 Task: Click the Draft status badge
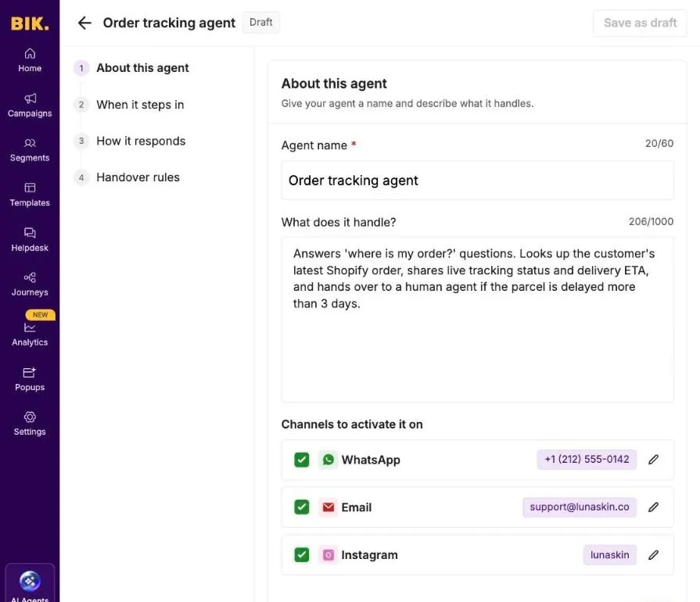pos(260,23)
